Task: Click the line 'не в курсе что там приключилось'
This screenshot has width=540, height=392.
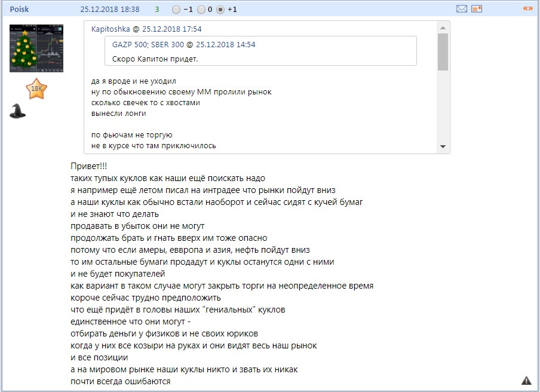Action: [x=154, y=146]
